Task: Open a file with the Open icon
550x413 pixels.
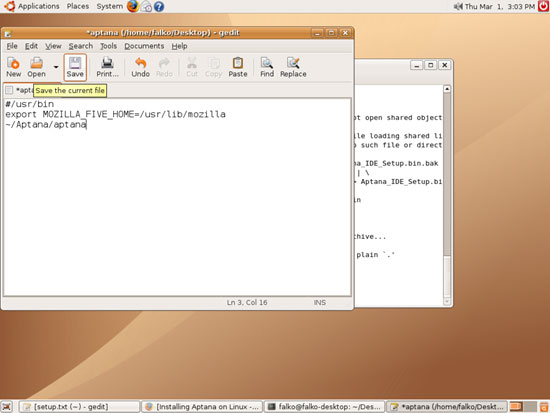Action: pos(36,67)
